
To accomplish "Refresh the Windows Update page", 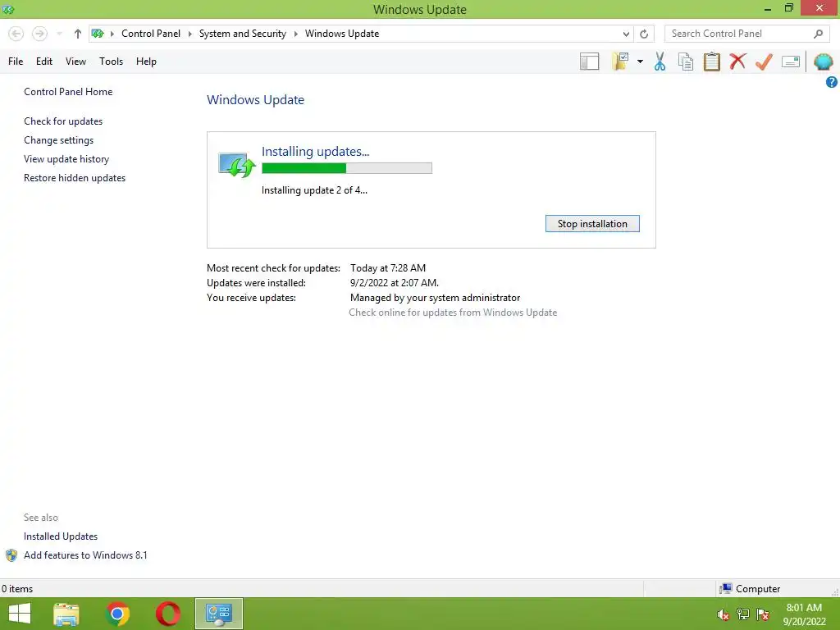I will (644, 34).
